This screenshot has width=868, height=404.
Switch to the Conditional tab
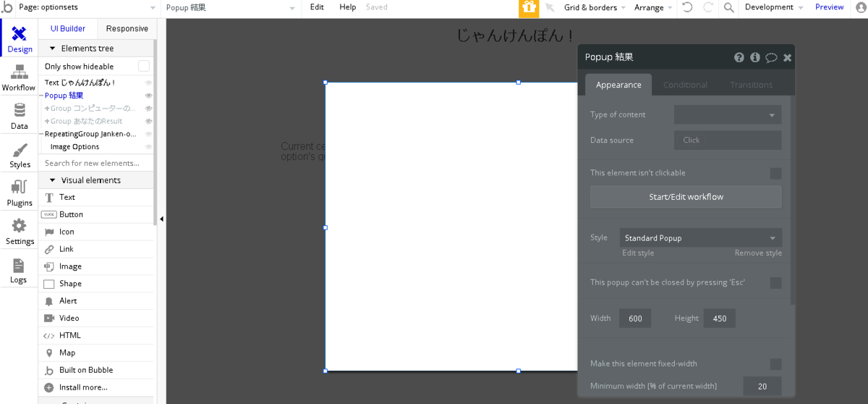click(685, 85)
